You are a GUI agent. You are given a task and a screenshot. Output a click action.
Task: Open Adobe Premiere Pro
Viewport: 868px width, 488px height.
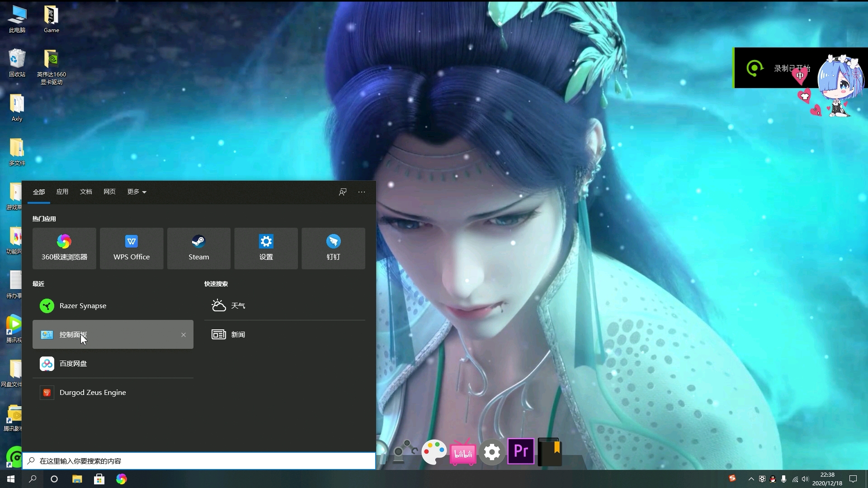(x=520, y=451)
